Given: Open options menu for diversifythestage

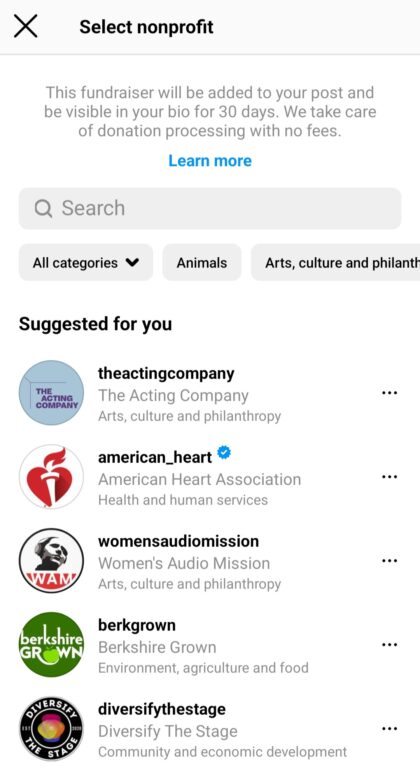Looking at the screenshot, I should click(x=389, y=729).
